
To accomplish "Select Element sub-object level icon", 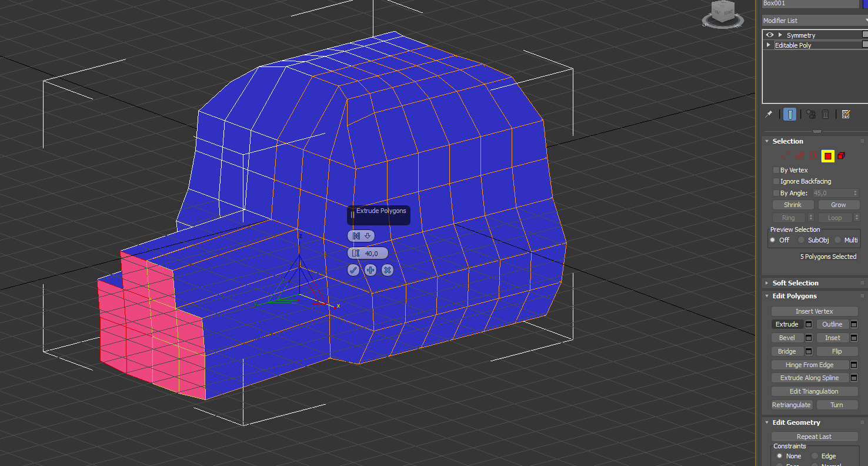I will (842, 156).
